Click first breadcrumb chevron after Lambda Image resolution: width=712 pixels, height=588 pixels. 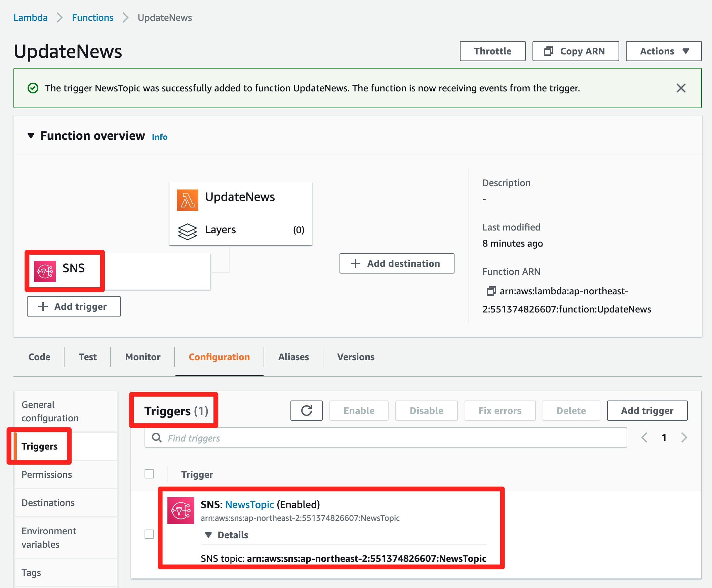pyautogui.click(x=60, y=17)
